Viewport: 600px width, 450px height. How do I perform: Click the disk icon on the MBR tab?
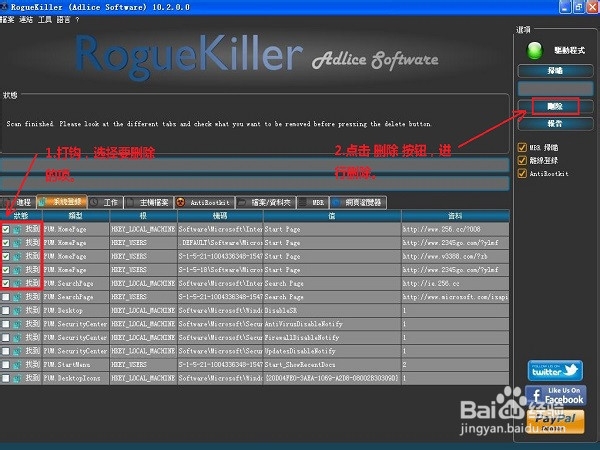[303, 202]
